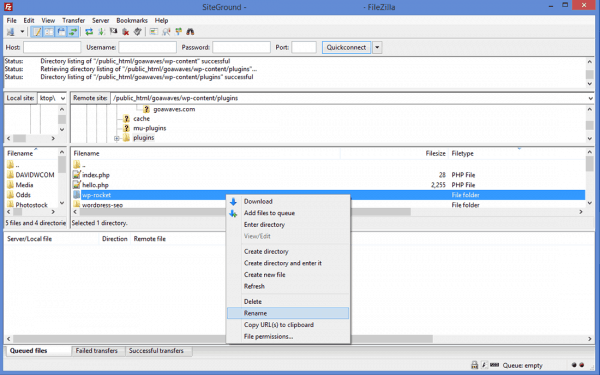The width and height of the screenshot is (600, 375).
Task: Select the DAVIDWCOM local folder
Action: (x=35, y=175)
